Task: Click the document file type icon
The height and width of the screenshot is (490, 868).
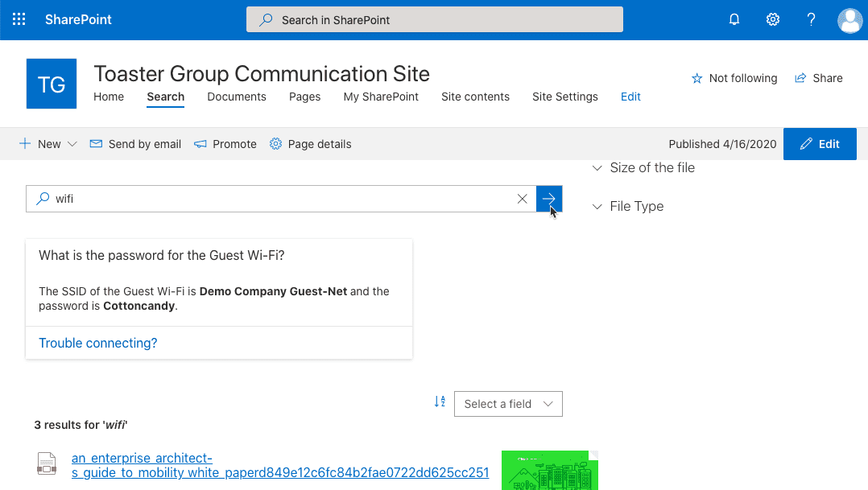Action: pyautogui.click(x=47, y=463)
